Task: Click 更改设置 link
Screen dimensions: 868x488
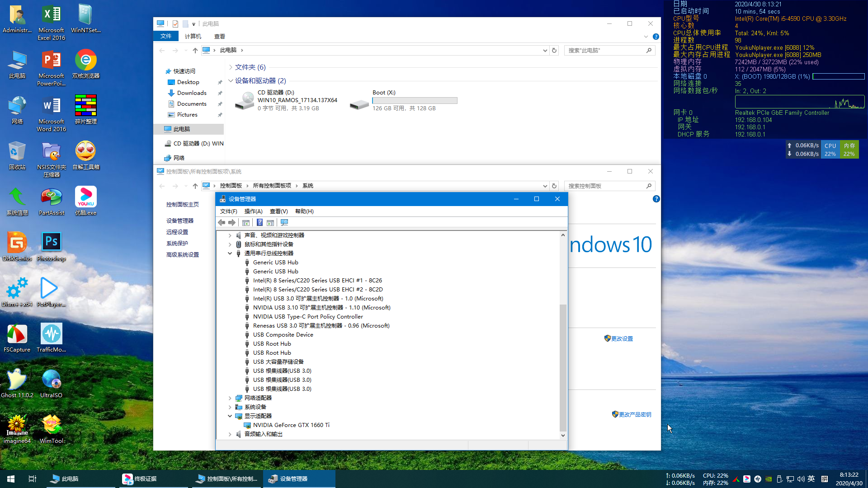Action: (622, 339)
